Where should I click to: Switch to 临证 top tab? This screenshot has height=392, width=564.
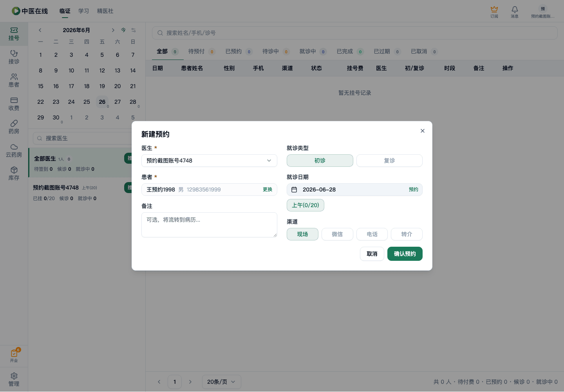[65, 11]
